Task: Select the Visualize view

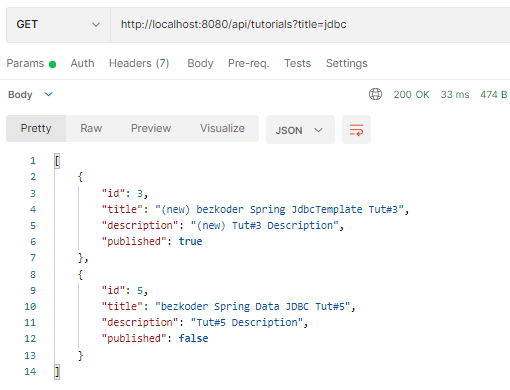Action: tap(222, 129)
